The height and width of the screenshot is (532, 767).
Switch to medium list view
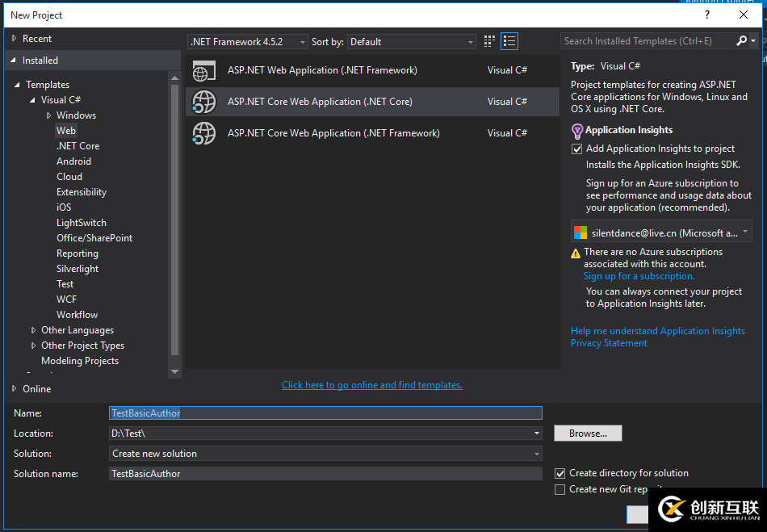pos(509,41)
